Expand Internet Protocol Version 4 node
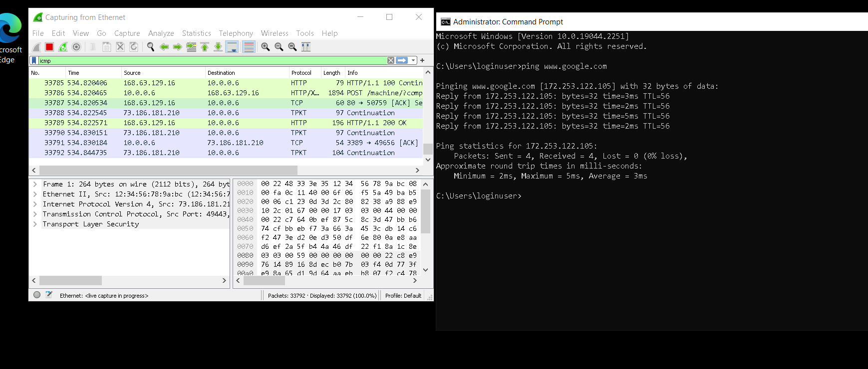868x369 pixels. (x=35, y=204)
